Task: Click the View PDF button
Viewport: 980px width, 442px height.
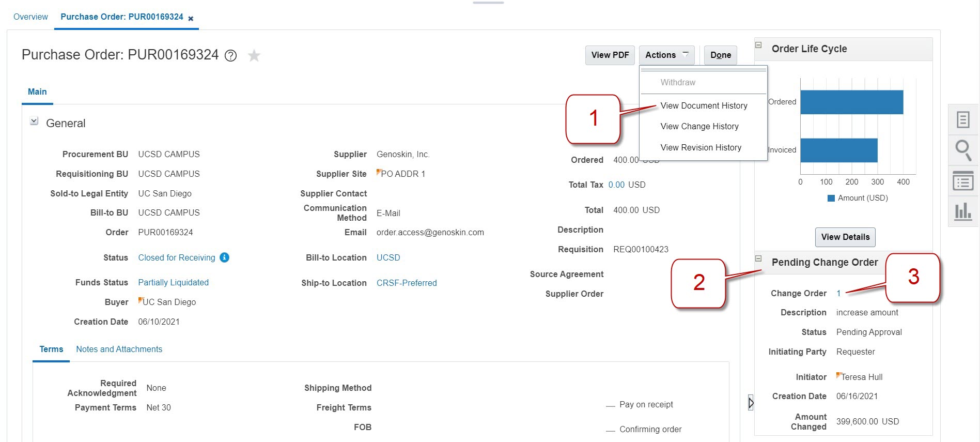Action: (610, 55)
